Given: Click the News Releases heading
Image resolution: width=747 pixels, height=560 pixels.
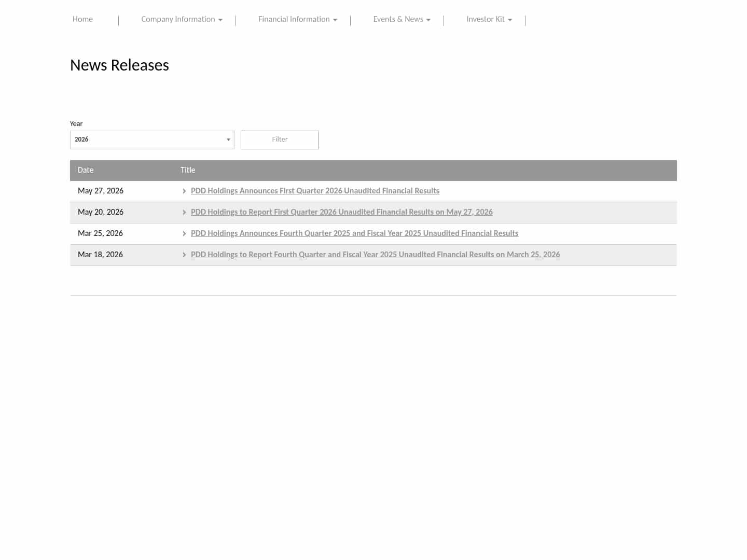Looking at the screenshot, I should click(x=119, y=65).
